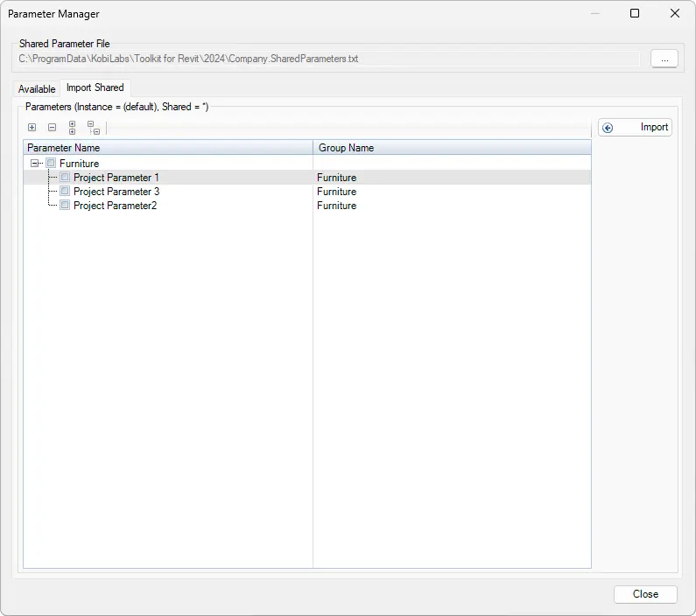Click the collapse node toolbar icon
This screenshot has width=696, height=616.
click(x=53, y=128)
